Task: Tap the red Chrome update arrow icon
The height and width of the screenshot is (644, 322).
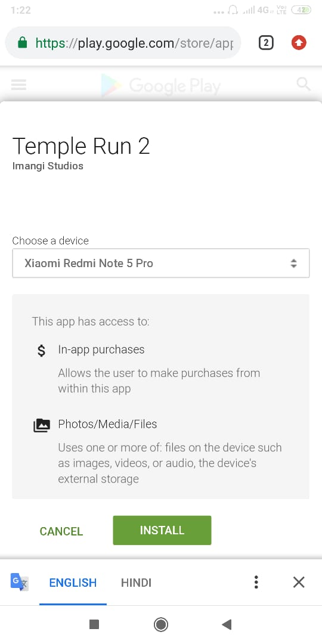Action: click(x=299, y=43)
